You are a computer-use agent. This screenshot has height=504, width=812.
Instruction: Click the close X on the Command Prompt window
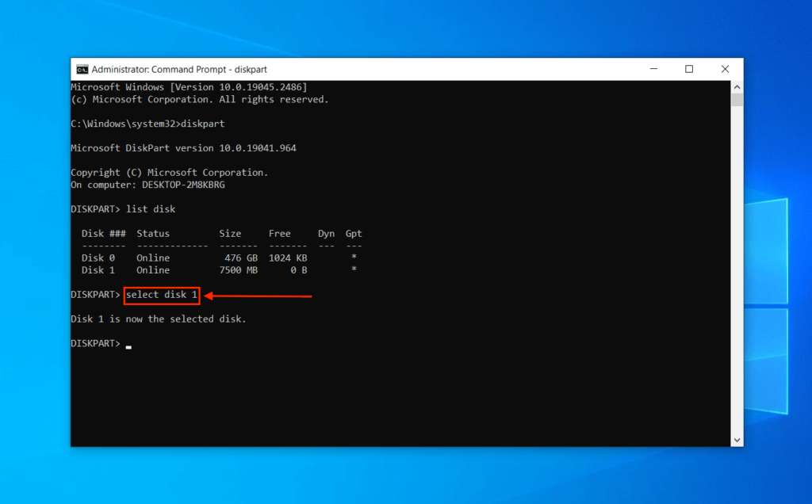(725, 69)
